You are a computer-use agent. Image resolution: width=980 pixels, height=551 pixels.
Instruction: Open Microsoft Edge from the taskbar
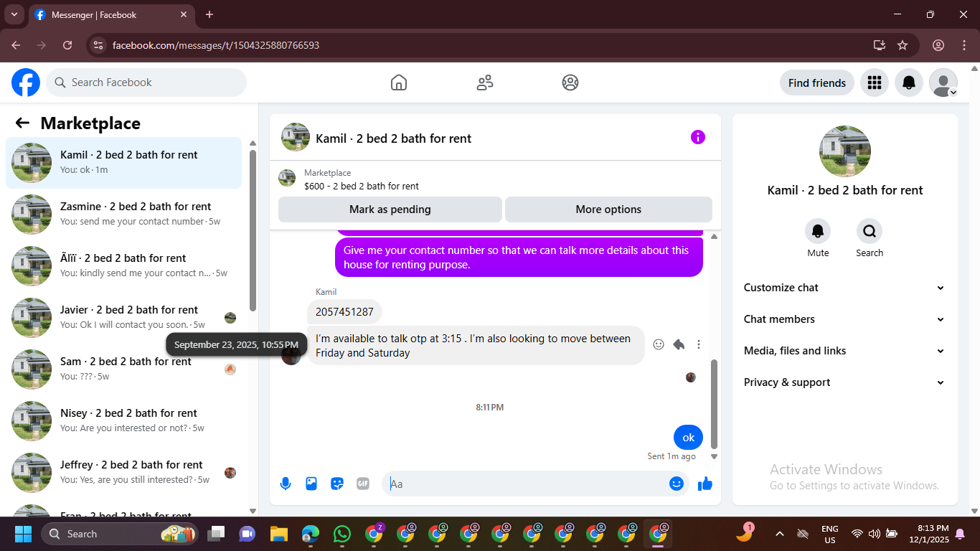coord(311,534)
